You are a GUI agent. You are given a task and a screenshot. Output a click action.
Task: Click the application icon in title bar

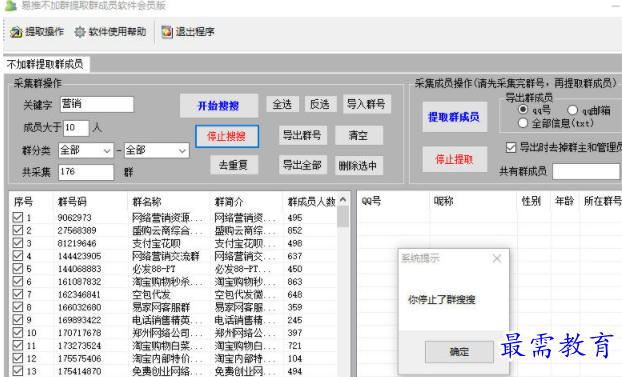[10, 5]
